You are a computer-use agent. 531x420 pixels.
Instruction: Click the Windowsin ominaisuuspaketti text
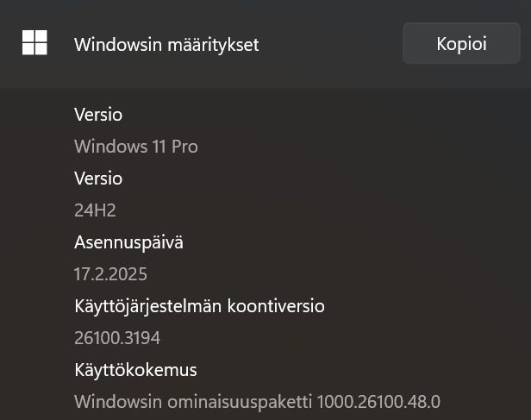[x=193, y=402]
